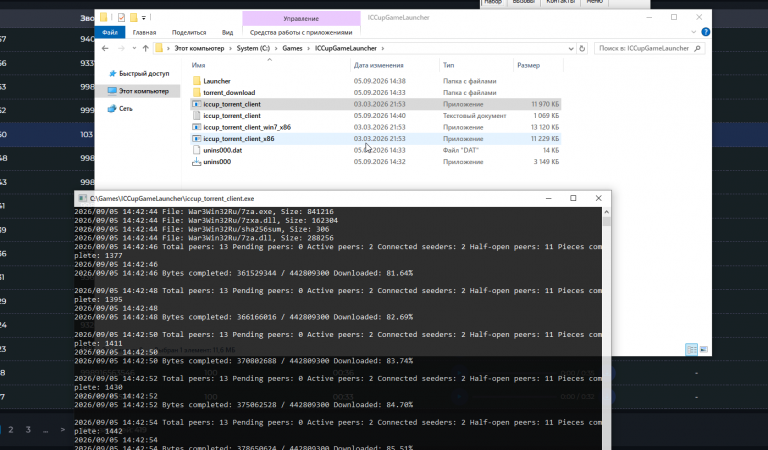Screen dimensions: 768x450
Task: Close the iccup_torrent_client console window
Action: (x=598, y=198)
